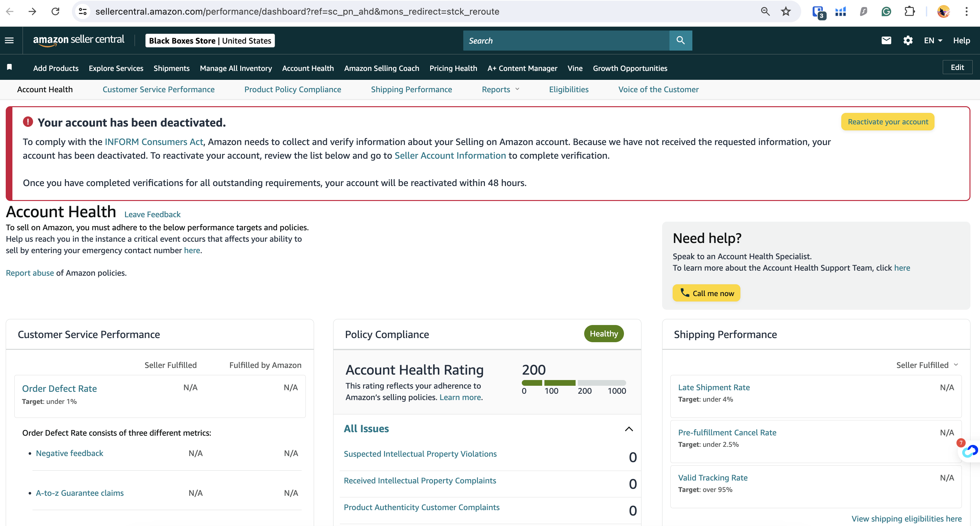The width and height of the screenshot is (980, 526).
Task: Reload the page with the refresh icon
Action: (x=56, y=11)
